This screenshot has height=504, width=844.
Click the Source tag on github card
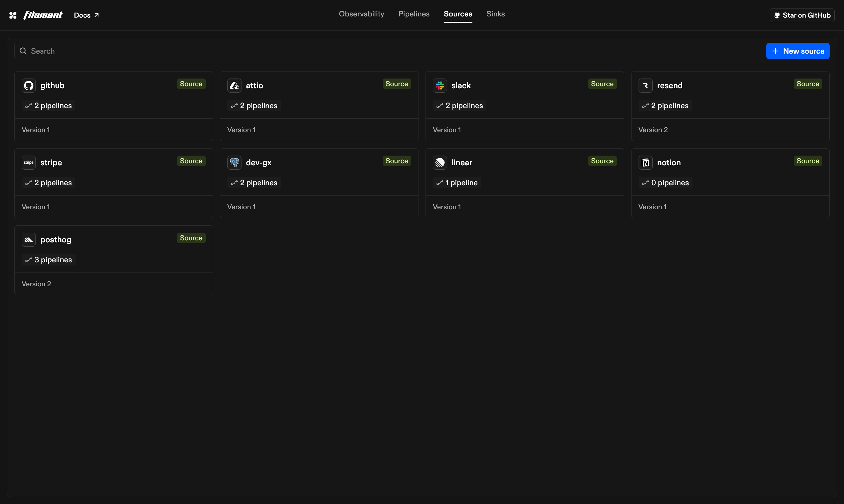[x=191, y=84]
